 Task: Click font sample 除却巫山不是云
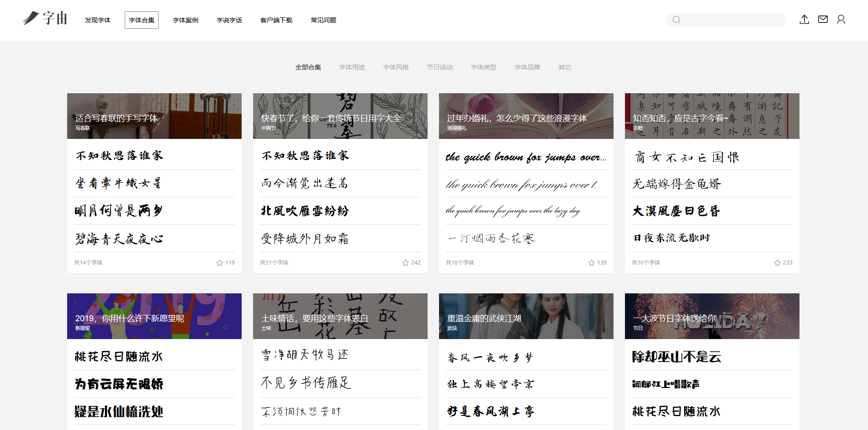[677, 356]
